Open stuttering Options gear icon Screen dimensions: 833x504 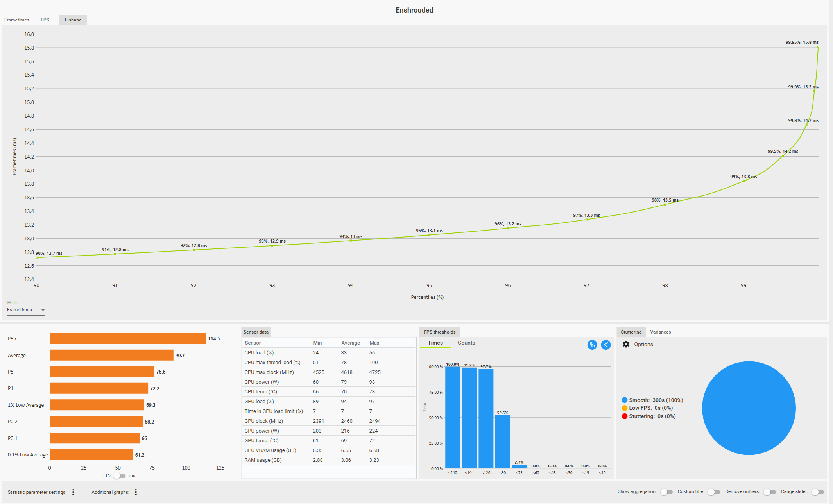tap(626, 344)
